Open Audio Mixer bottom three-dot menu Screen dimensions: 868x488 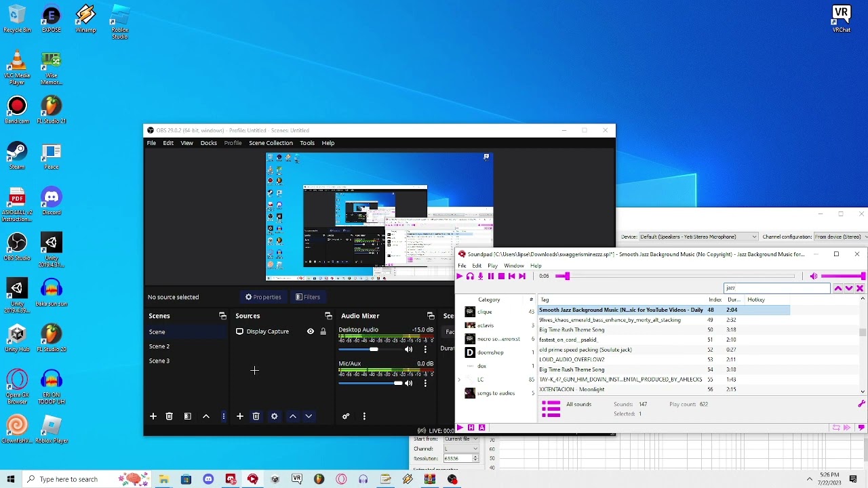(x=364, y=416)
